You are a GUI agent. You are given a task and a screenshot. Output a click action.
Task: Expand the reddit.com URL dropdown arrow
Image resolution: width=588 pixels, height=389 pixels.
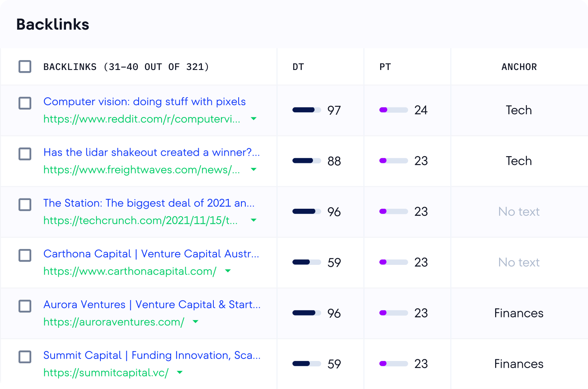click(x=254, y=119)
